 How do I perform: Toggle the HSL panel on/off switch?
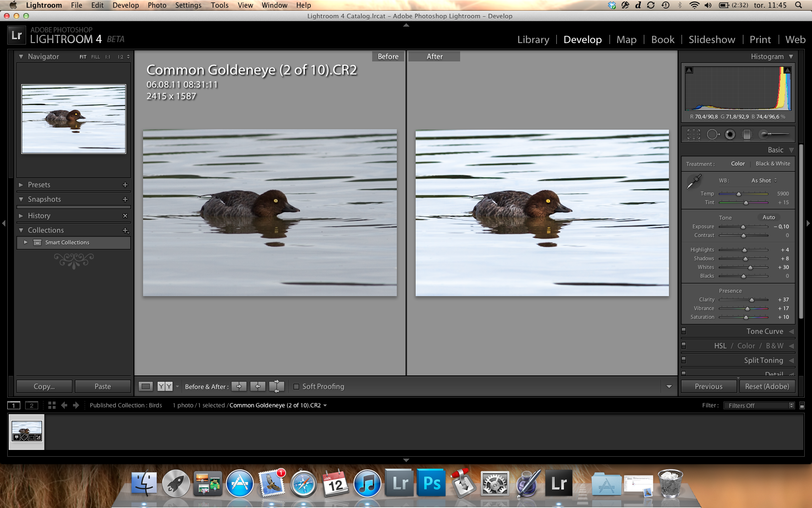[683, 346]
